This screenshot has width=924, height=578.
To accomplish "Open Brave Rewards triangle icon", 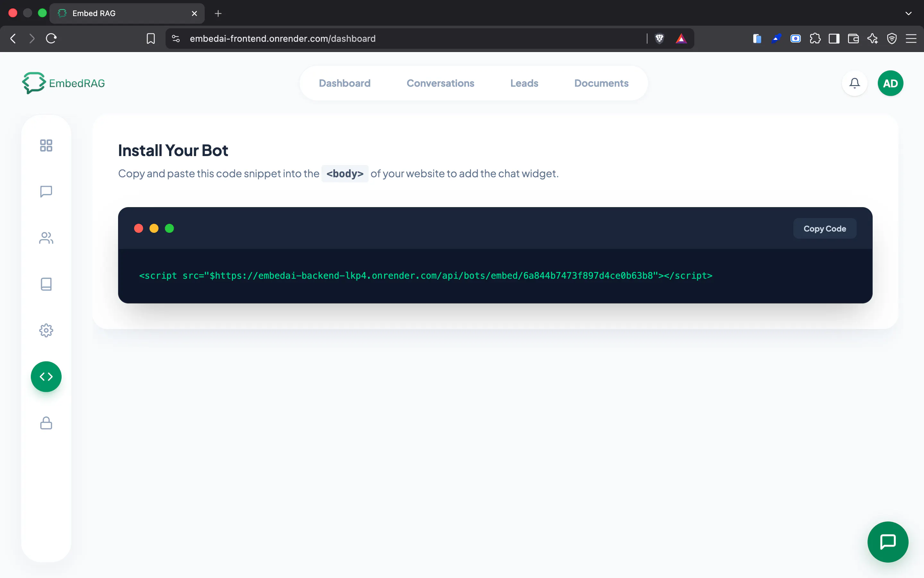I will 681,39.
